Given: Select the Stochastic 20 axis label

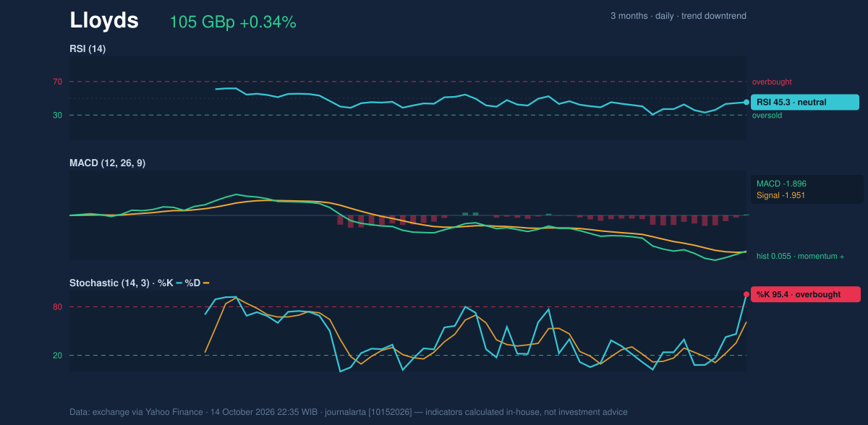Looking at the screenshot, I should pyautogui.click(x=58, y=356).
